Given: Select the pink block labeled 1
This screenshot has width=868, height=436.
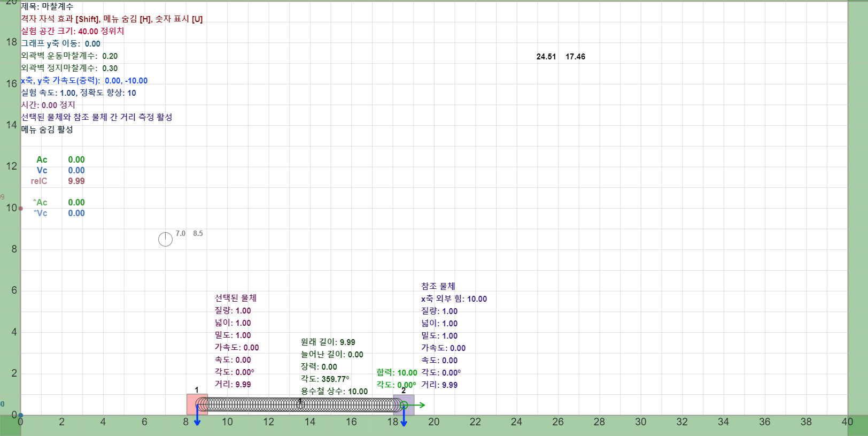Looking at the screenshot, I should [197, 404].
